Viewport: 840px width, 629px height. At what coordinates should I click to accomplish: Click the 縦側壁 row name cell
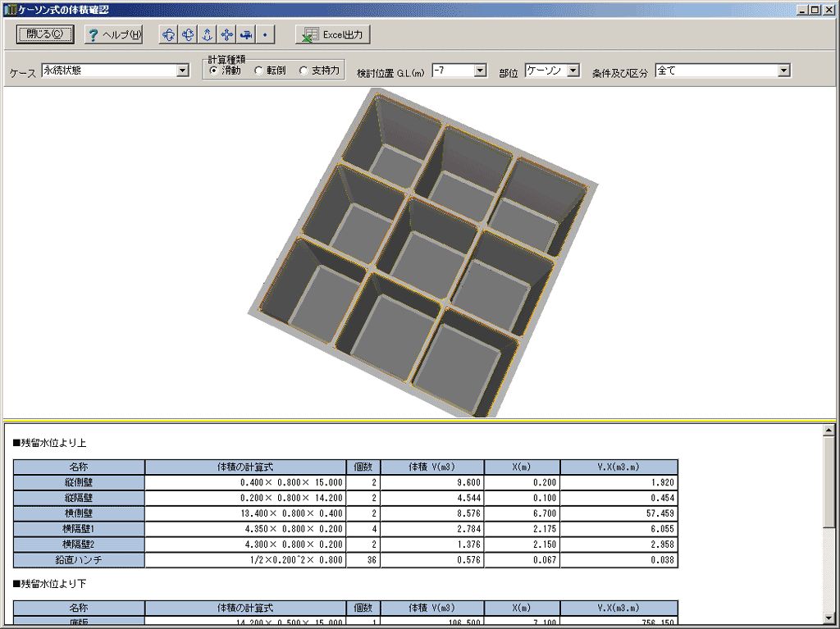pyautogui.click(x=79, y=482)
